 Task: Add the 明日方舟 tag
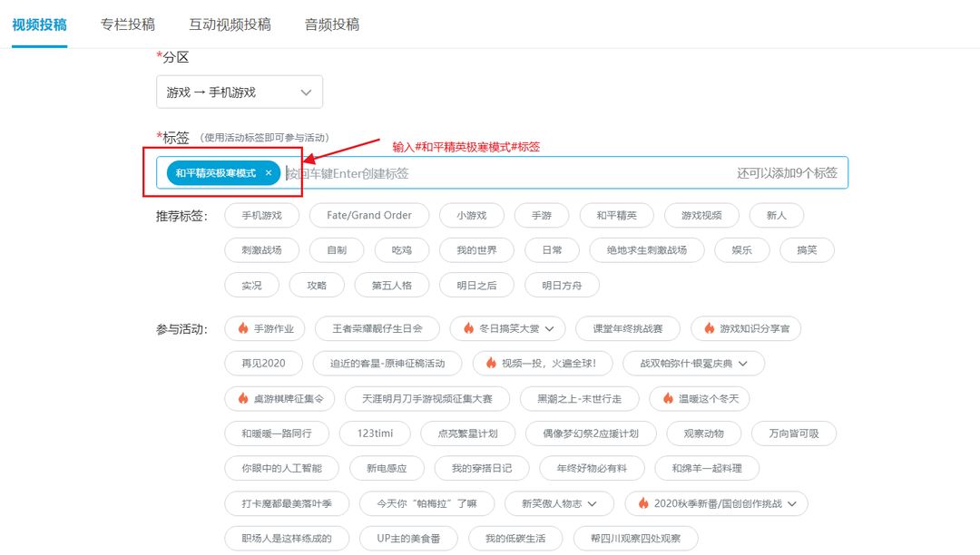562,286
